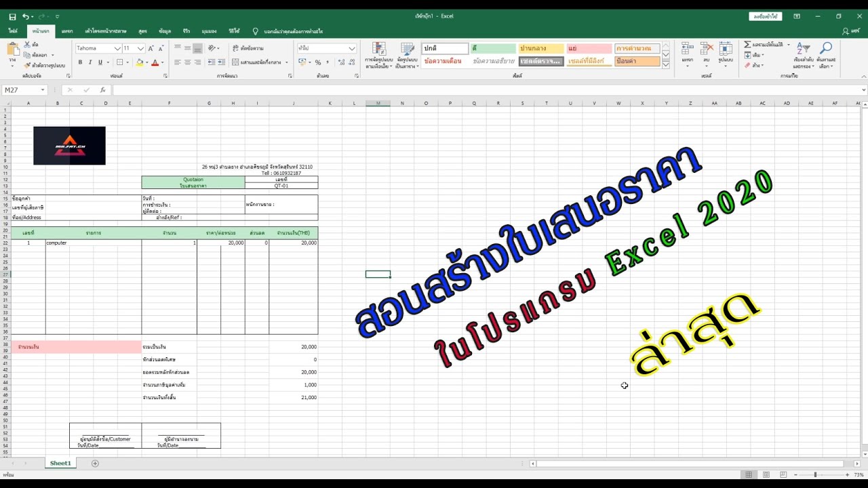Open the font size 11 dropdown
The width and height of the screenshot is (868, 488).
pos(140,48)
